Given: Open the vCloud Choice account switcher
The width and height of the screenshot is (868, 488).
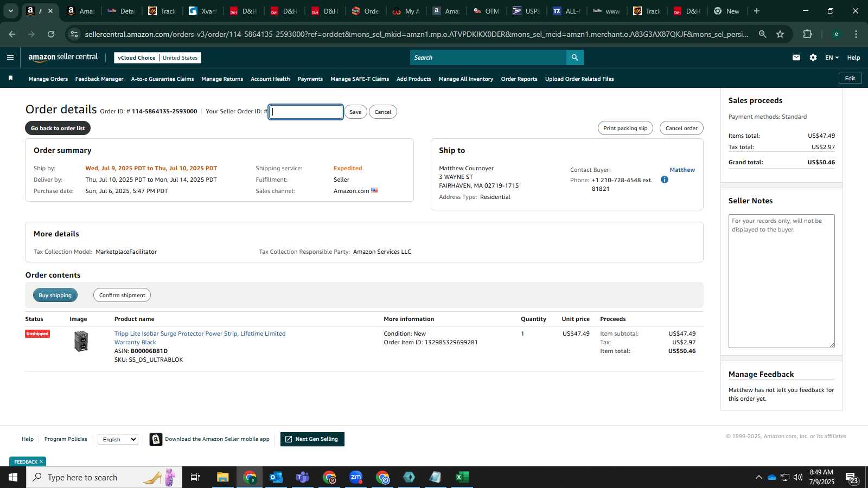Looking at the screenshot, I should pyautogui.click(x=157, y=57).
